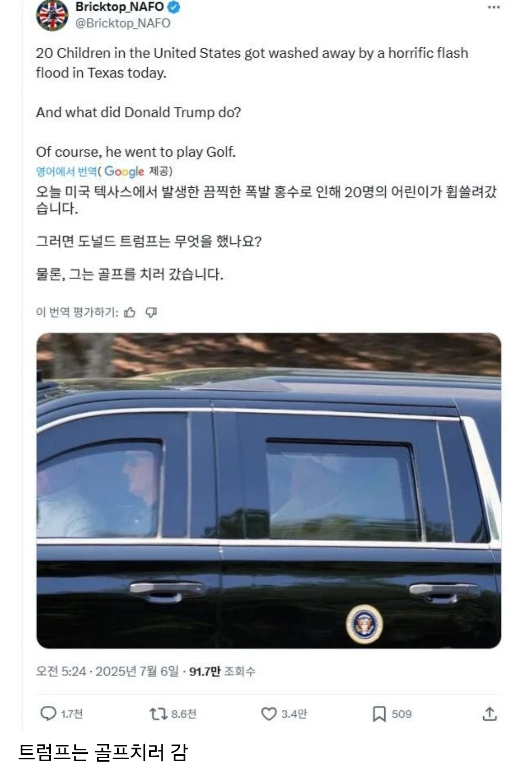
Task: Open the presidential limousine photo
Action: [x=268, y=491]
